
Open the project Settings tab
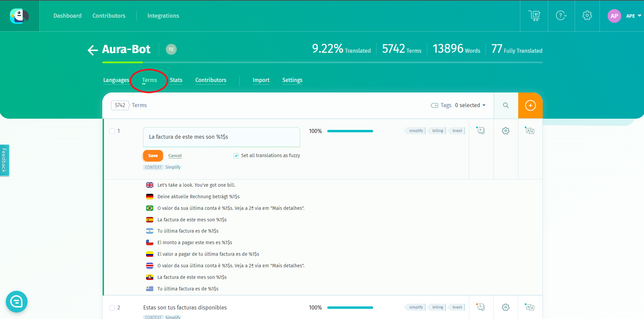click(x=292, y=80)
